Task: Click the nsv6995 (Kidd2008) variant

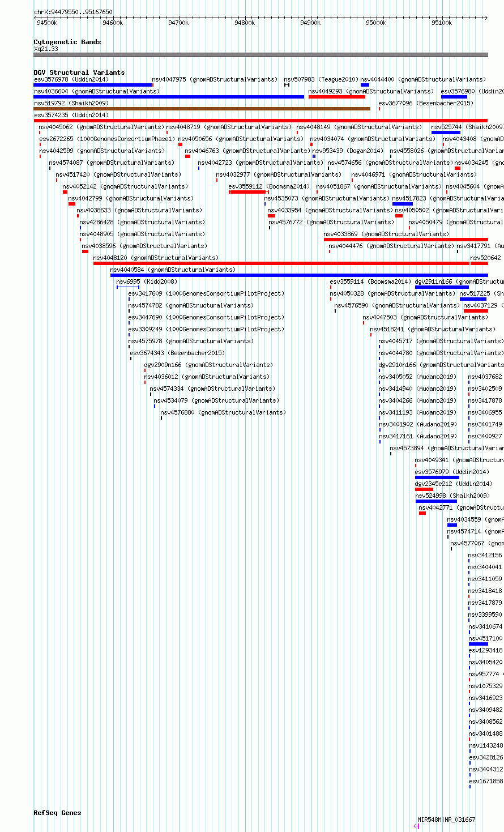Action: (x=147, y=281)
